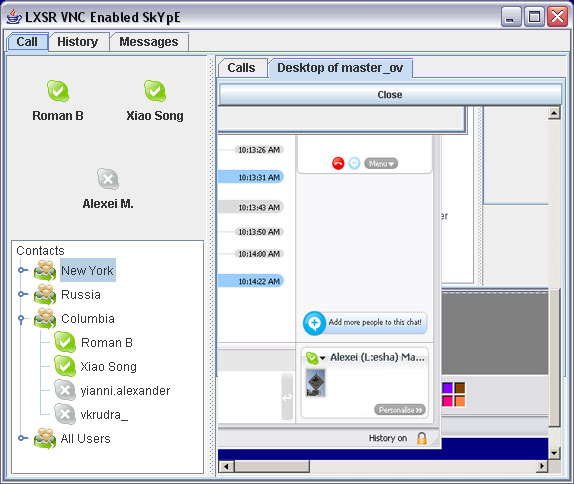Click the orange History lock icon
The height and width of the screenshot is (484, 574).
[x=422, y=438]
